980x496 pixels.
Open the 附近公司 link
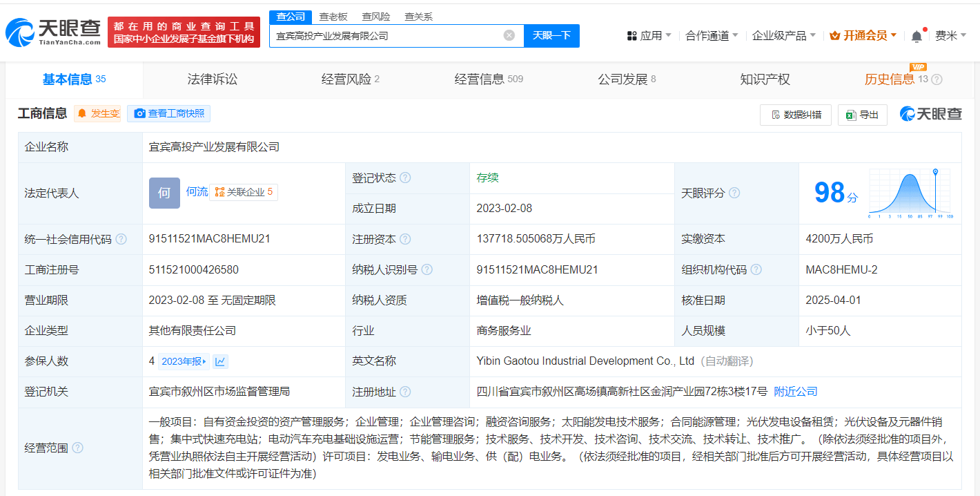coord(796,392)
